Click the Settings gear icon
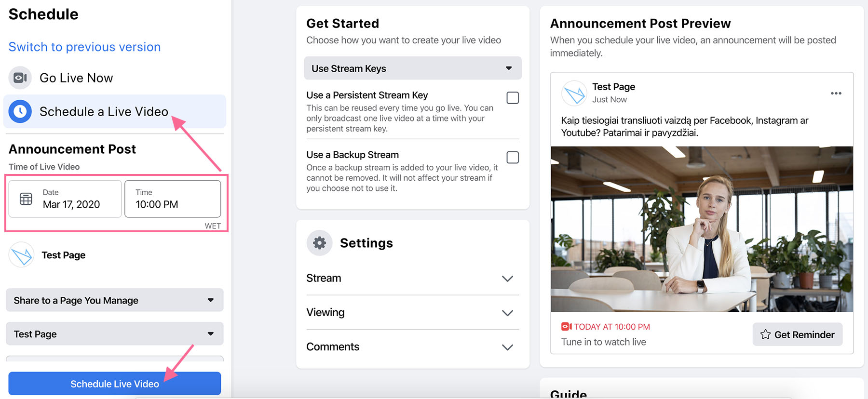 pos(319,243)
